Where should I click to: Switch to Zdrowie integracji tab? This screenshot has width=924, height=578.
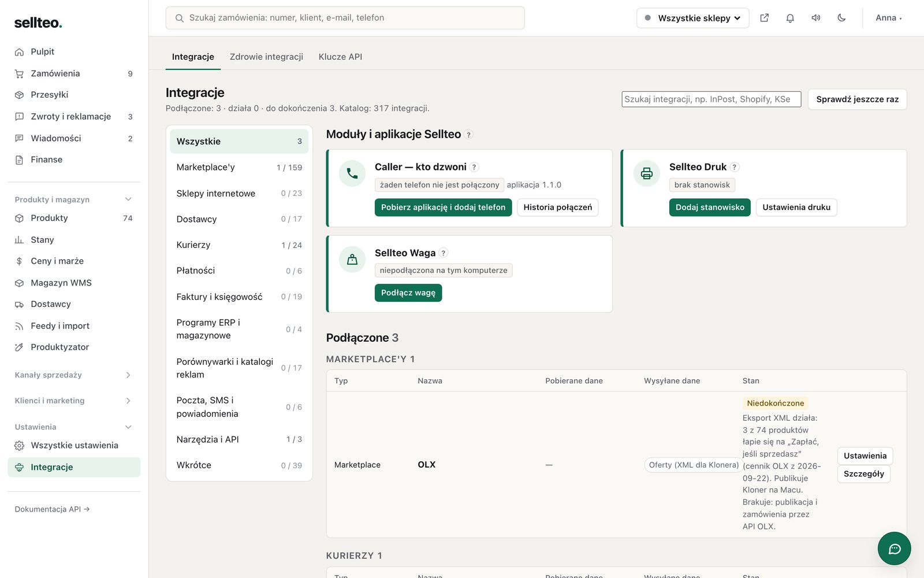coord(266,57)
